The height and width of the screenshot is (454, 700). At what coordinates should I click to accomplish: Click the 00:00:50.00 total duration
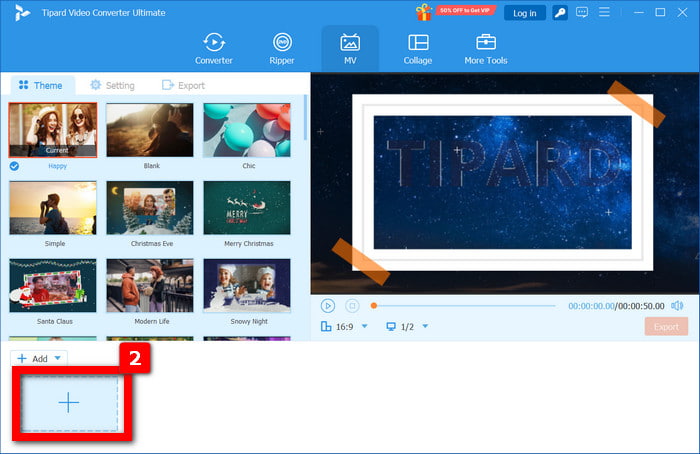[x=641, y=306]
